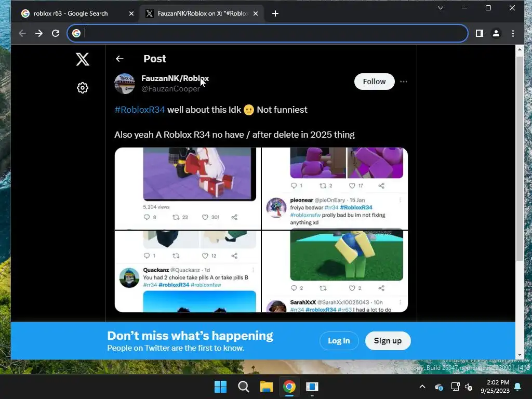Open the post's more options menu
Viewport: 532px width, 399px height.
(x=403, y=82)
